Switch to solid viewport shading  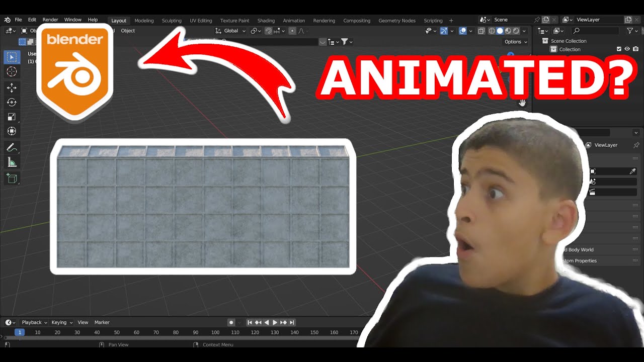[500, 31]
